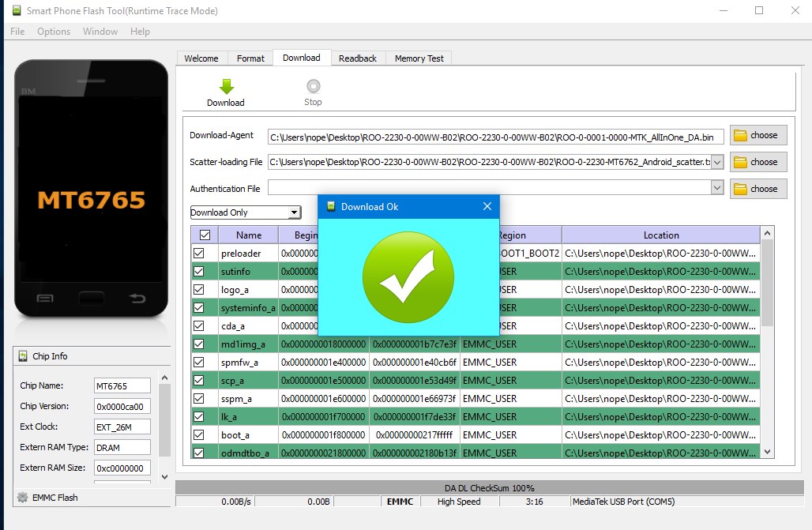The width and height of the screenshot is (812, 530).
Task: Uncheck the sspm_a partition checkbox
Action: 199,398
